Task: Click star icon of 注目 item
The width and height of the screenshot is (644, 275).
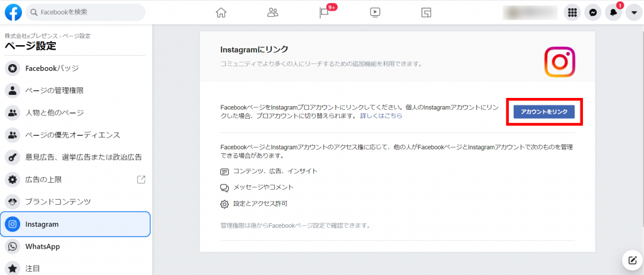Action: [13, 269]
